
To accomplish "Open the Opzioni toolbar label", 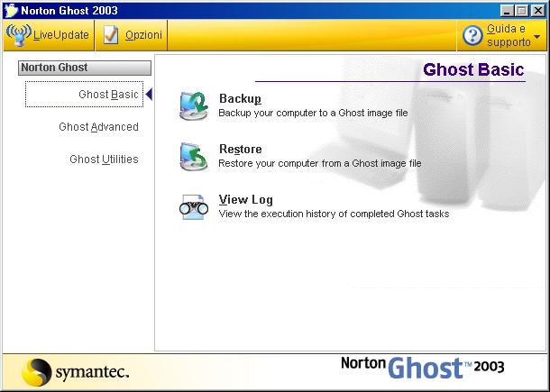I will coord(144,35).
